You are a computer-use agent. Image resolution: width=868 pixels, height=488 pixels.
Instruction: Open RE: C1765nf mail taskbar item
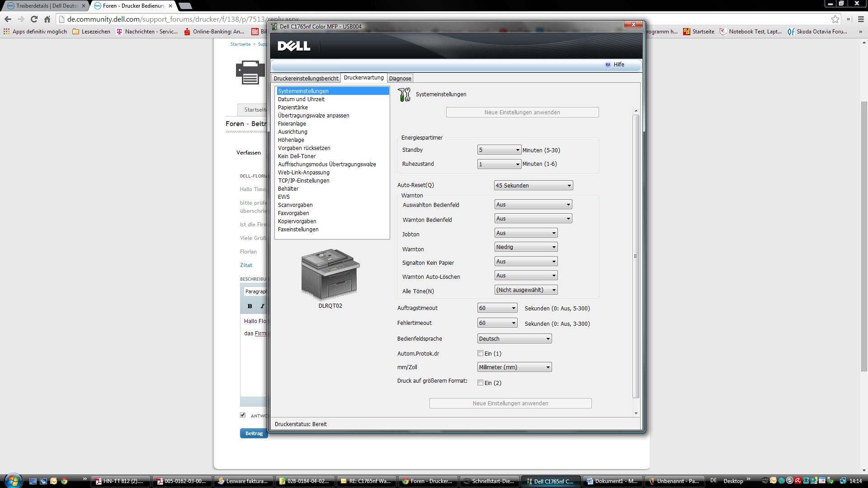pos(366,481)
